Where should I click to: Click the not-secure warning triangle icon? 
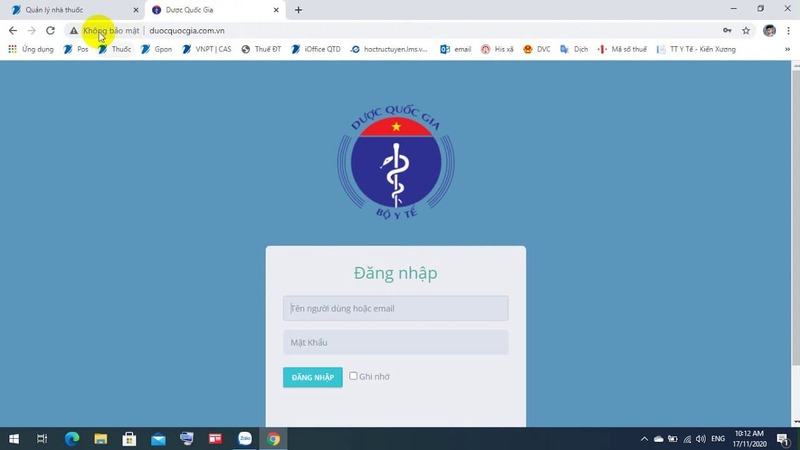(x=74, y=31)
